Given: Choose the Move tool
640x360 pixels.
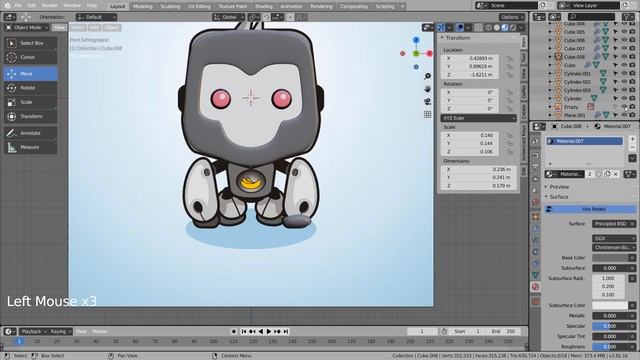Looking at the screenshot, I should tap(31, 73).
